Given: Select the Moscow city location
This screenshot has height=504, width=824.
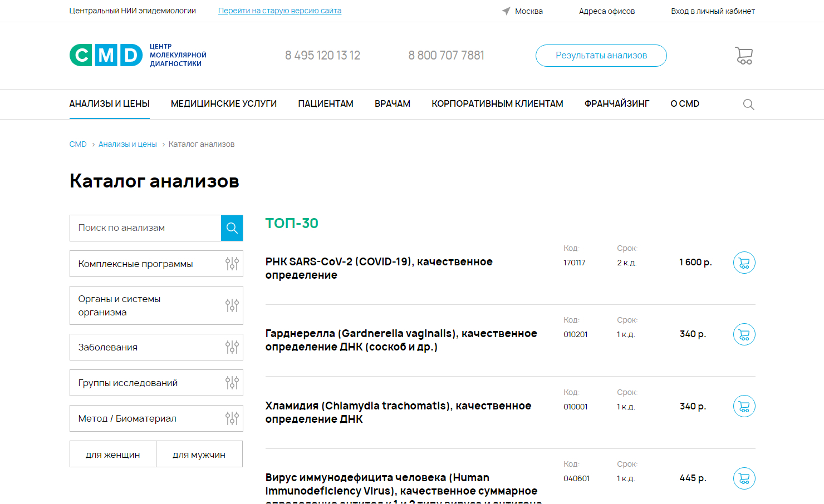Looking at the screenshot, I should tap(522, 11).
